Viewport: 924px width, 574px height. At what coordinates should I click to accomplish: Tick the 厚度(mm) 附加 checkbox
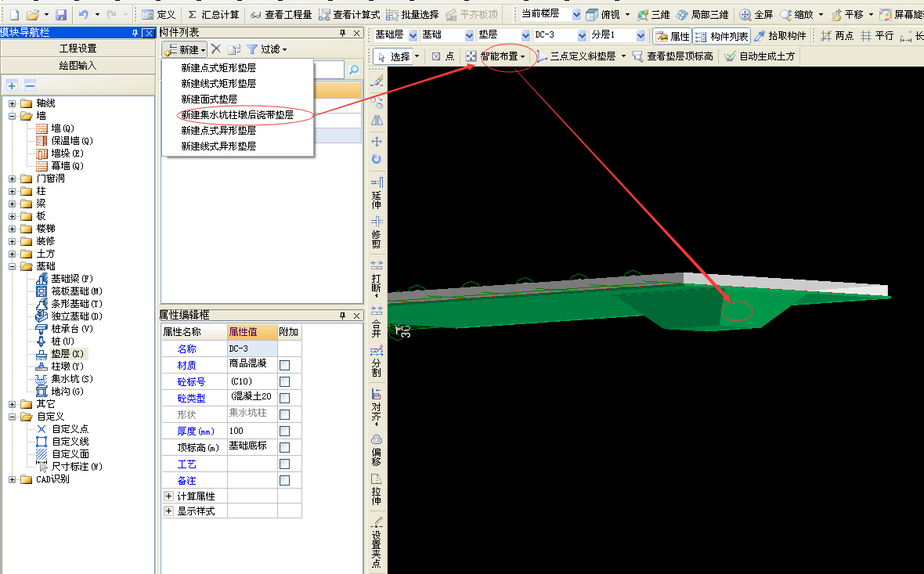[284, 431]
